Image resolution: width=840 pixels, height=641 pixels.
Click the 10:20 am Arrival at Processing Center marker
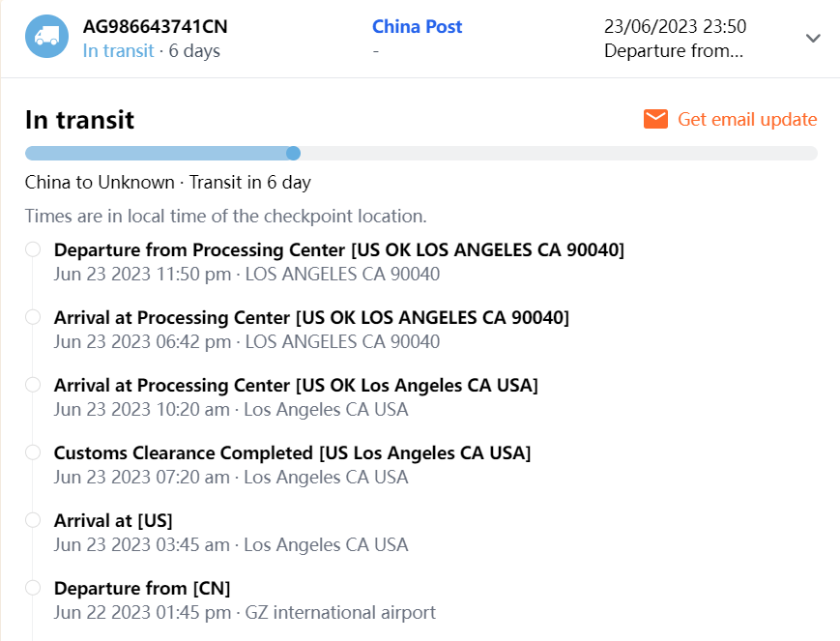coord(33,385)
